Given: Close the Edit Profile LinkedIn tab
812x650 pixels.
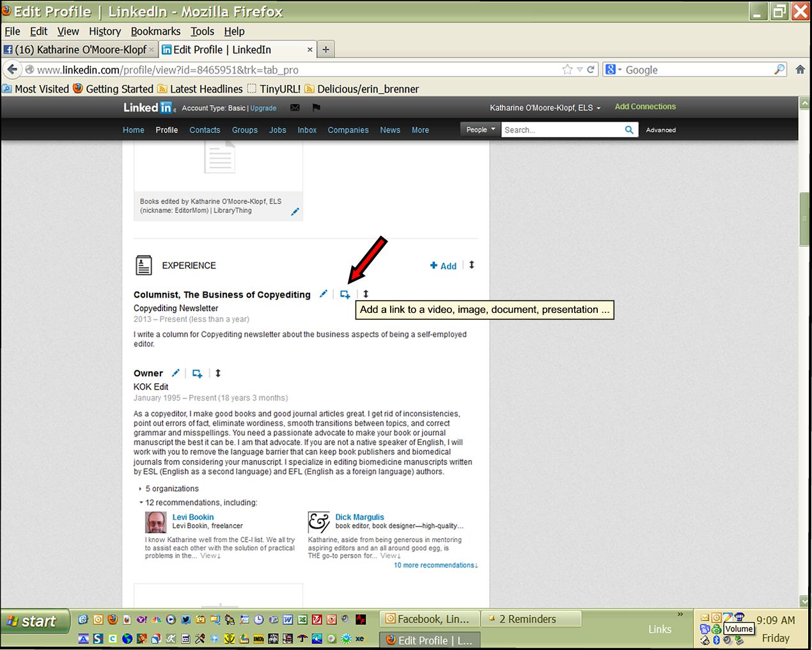Looking at the screenshot, I should click(310, 49).
